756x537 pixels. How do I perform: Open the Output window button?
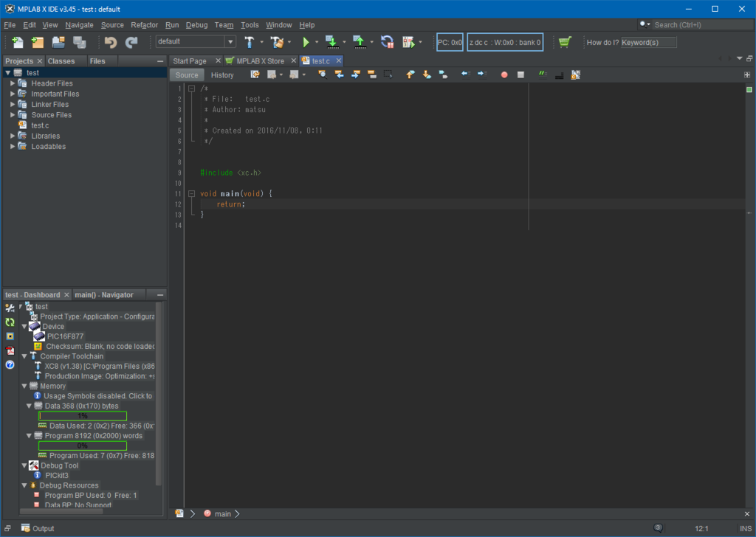[x=38, y=528]
